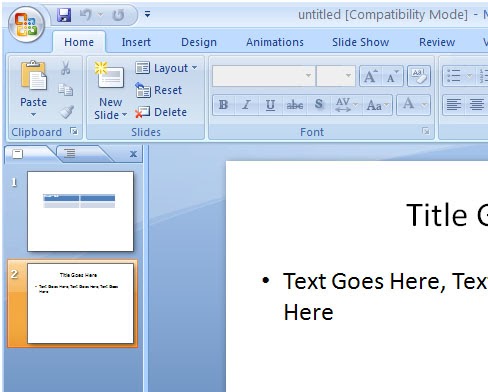Open the Bullets dropdown arrow

pos(469,76)
